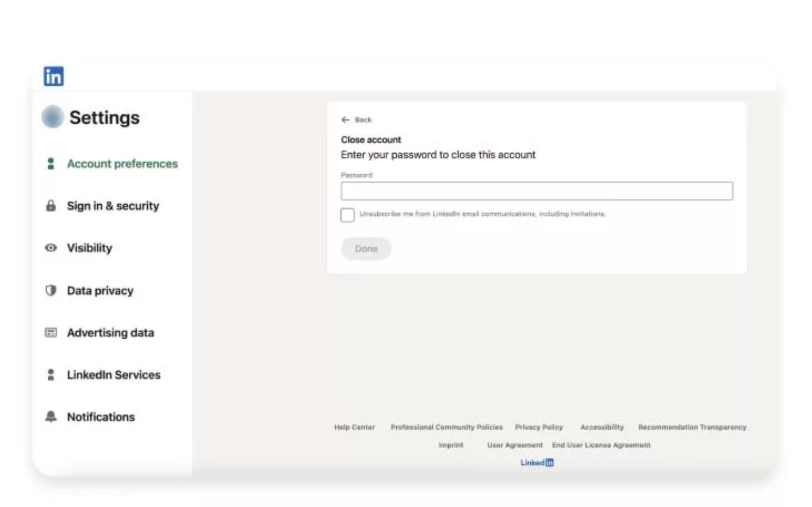Click the LinkedIn logo in the footer

[537, 463]
